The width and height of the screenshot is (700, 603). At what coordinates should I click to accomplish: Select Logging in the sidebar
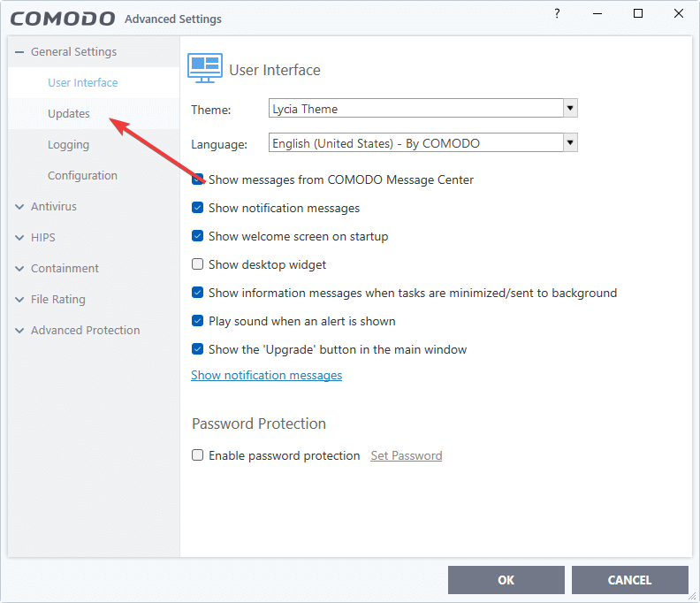click(x=69, y=145)
